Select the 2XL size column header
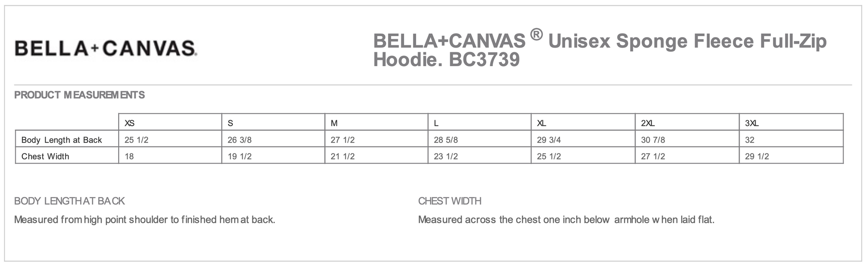868x268 pixels. point(648,123)
